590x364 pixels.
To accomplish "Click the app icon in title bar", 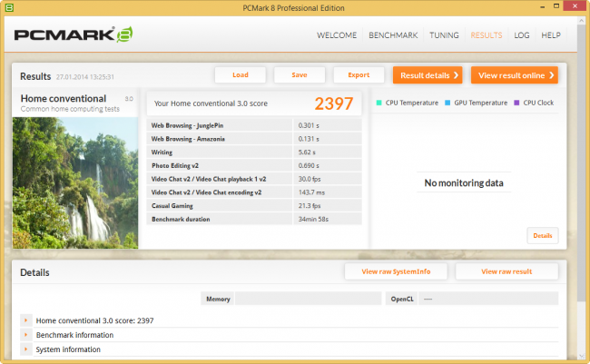I will [x=9, y=7].
